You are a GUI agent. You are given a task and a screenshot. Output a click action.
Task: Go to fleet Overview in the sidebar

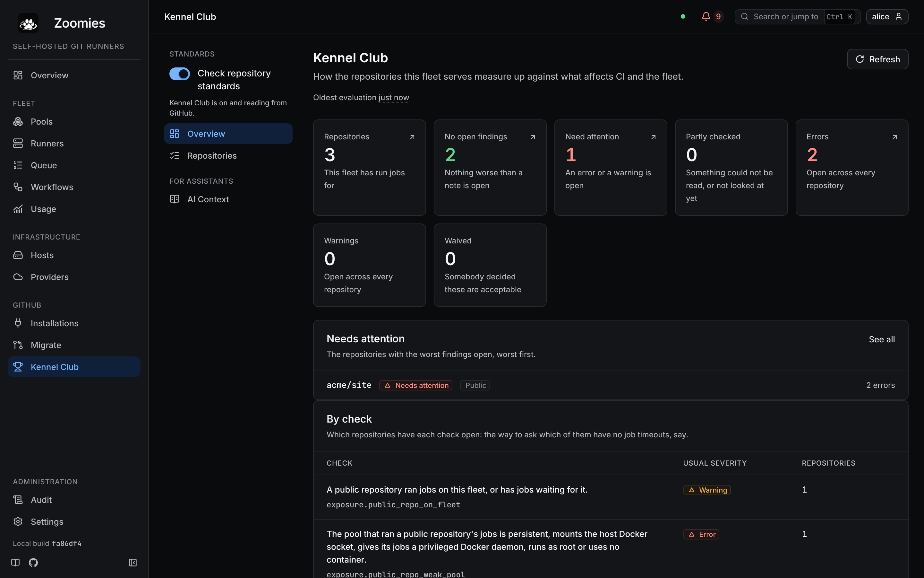(74, 75)
